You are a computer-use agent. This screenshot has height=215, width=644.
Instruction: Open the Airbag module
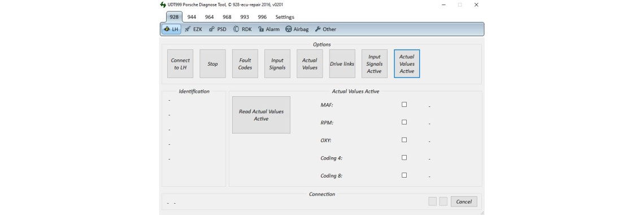[x=297, y=29]
